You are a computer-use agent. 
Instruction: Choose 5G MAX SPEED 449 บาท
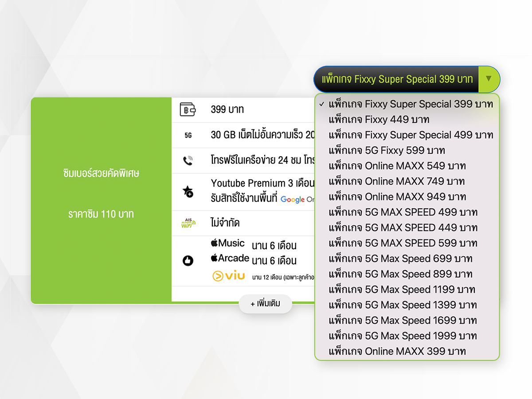click(x=407, y=228)
